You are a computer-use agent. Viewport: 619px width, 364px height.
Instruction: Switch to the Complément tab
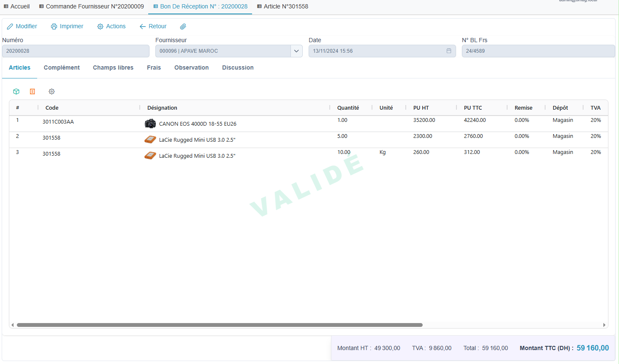[62, 67]
